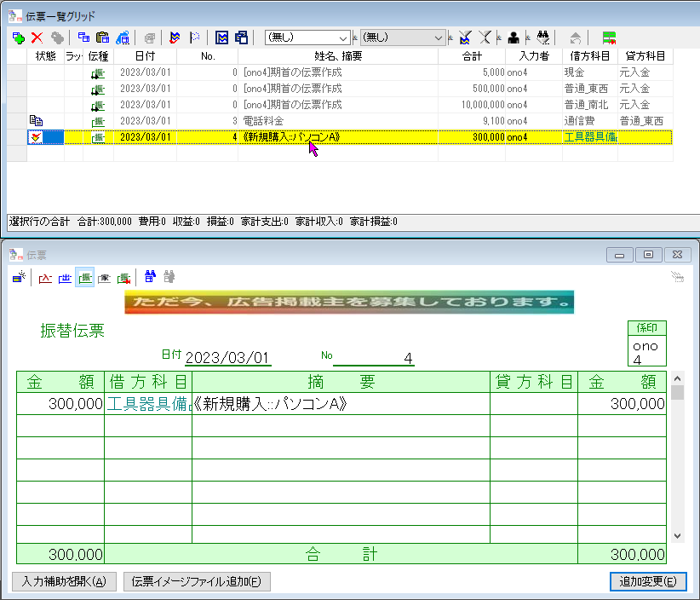The height and width of the screenshot is (600, 700).
Task: Sort by the 貸方科目 column header
Action: coord(645,56)
